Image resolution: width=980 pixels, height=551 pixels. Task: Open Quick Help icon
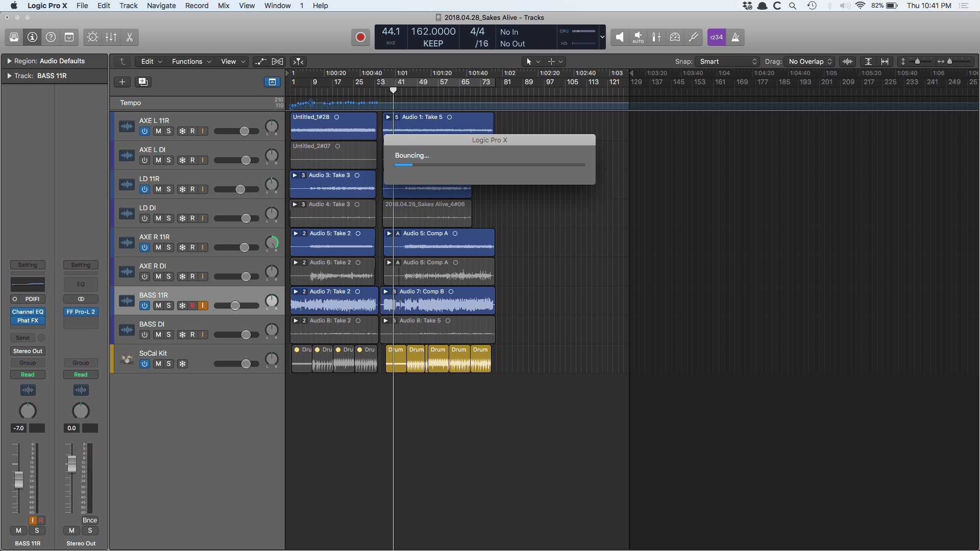click(x=51, y=37)
